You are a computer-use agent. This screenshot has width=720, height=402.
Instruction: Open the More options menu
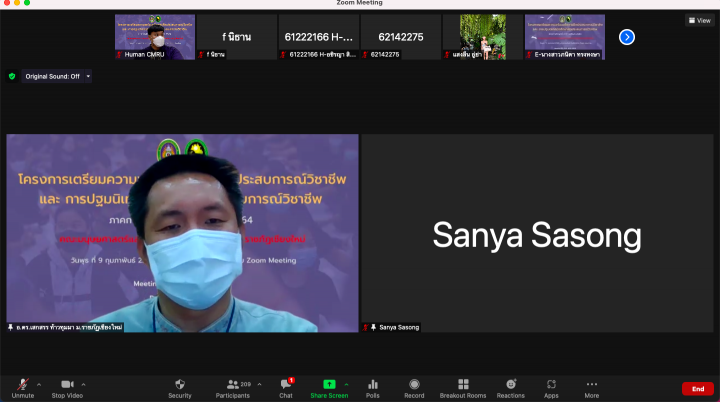(x=592, y=385)
